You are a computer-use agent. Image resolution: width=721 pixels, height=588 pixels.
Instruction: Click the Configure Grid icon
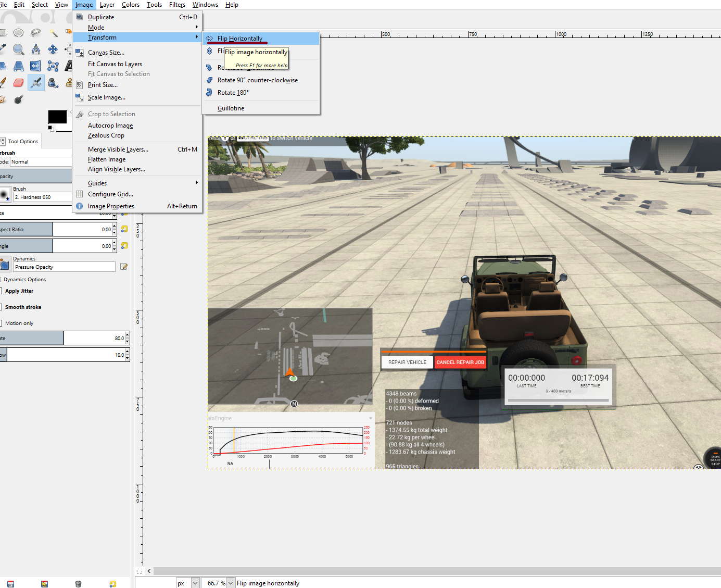[x=80, y=194]
